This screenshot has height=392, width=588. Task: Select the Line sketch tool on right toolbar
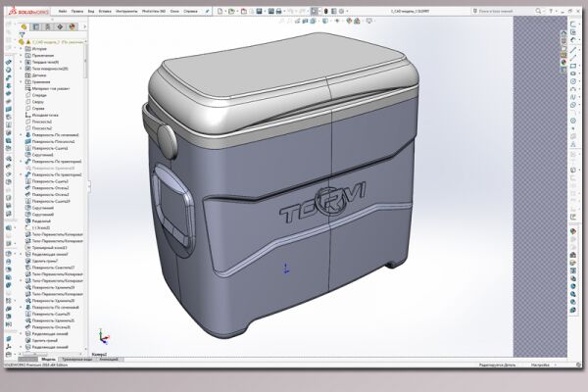(x=572, y=49)
